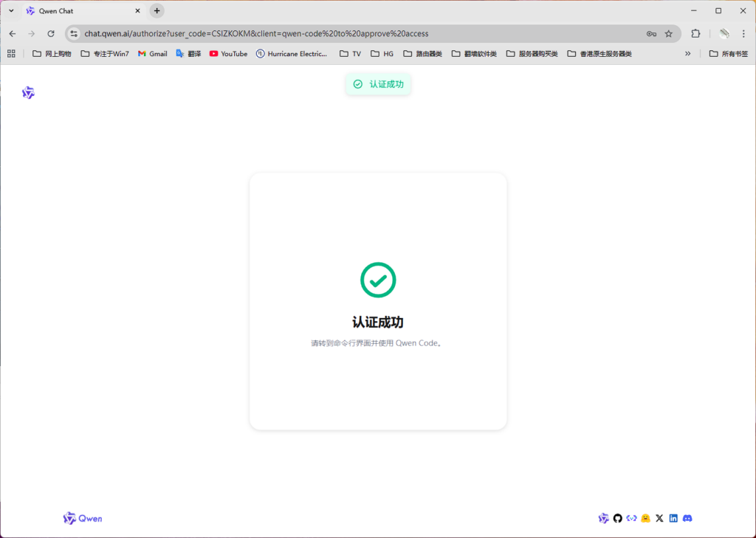Open the GitHub icon link in footer

tap(618, 518)
